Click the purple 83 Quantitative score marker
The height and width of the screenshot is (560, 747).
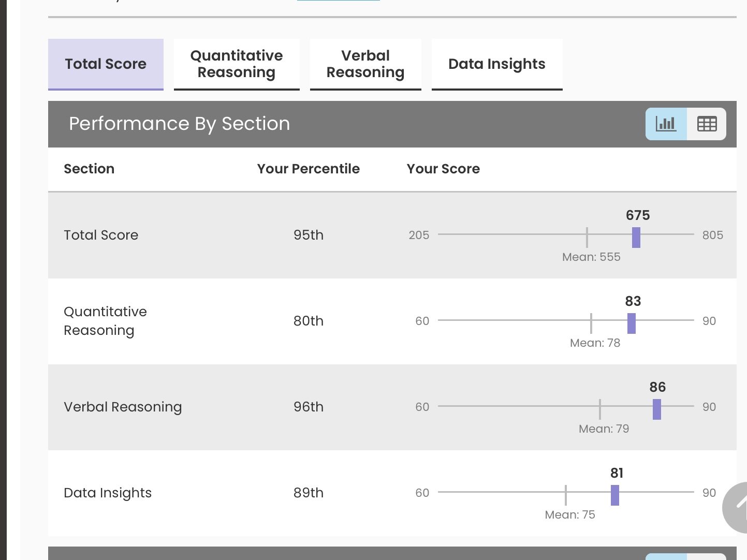click(631, 323)
